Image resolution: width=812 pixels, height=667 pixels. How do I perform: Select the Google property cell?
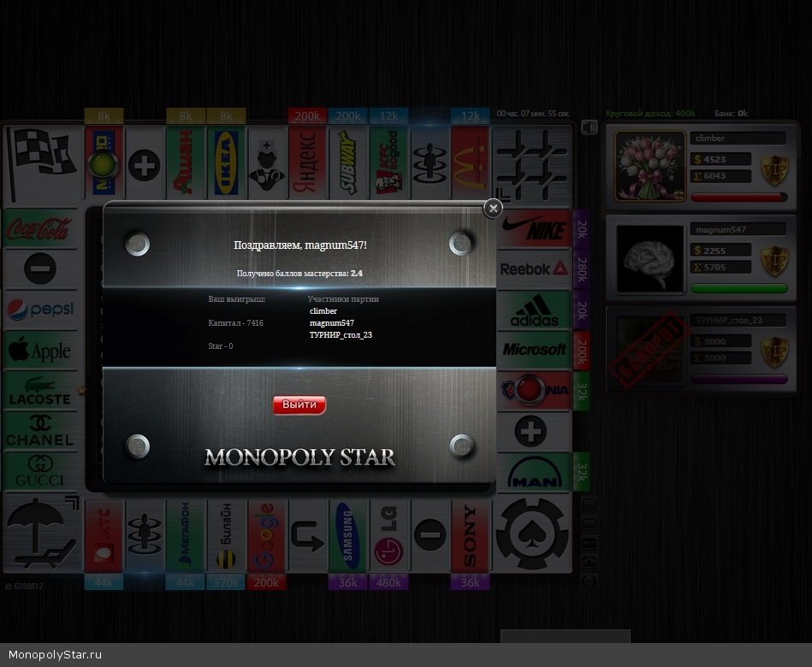pyautogui.click(x=267, y=536)
